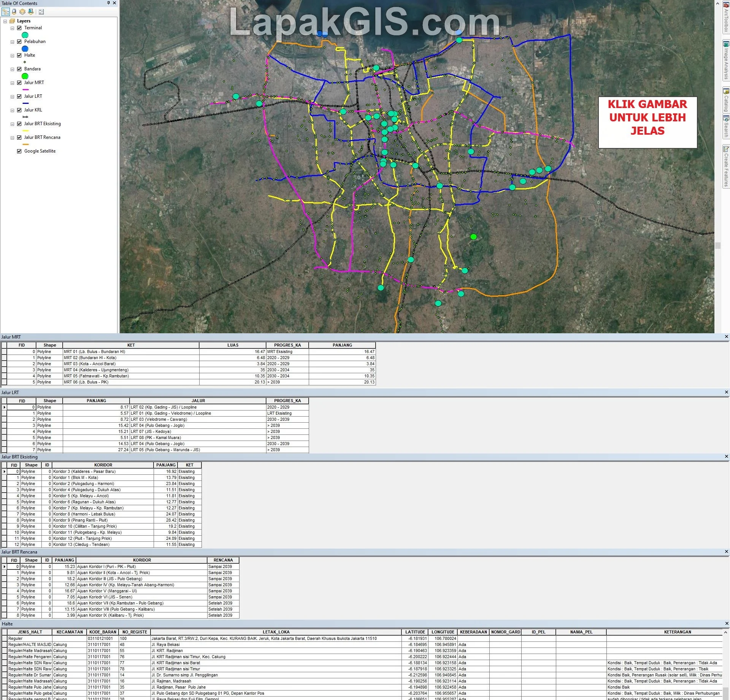This screenshot has height=700, width=730.
Task: Open the Image Analysis side tab
Action: [726, 60]
